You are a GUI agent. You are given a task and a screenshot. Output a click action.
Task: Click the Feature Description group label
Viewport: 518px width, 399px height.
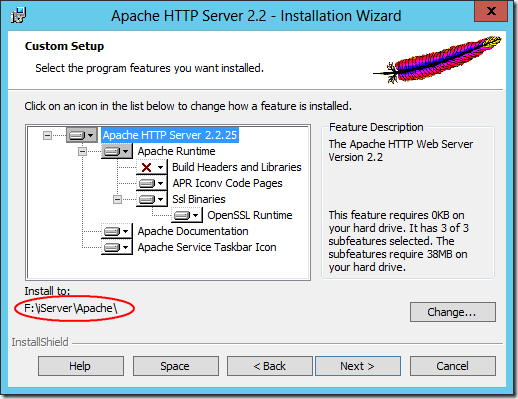376,127
